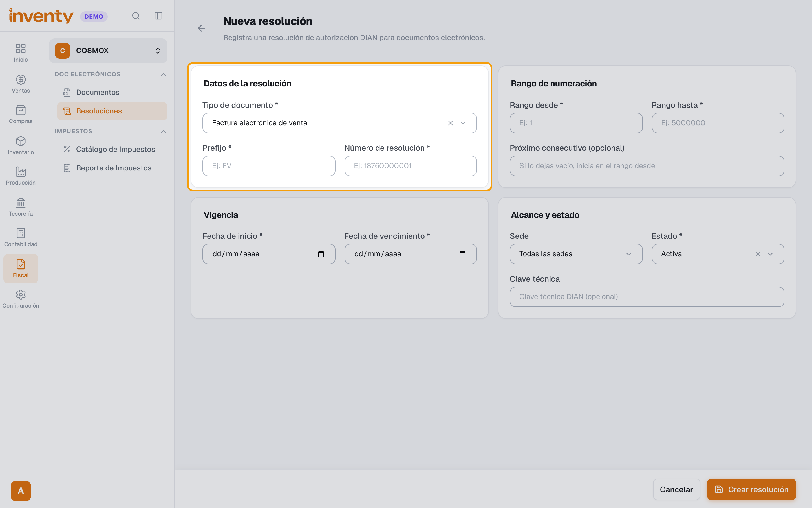Open the Inventario module

click(x=21, y=145)
